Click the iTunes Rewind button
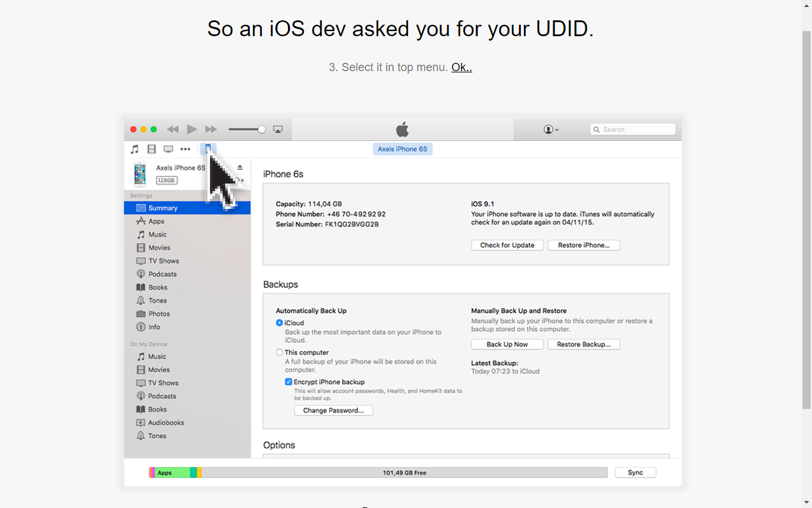 click(x=173, y=130)
